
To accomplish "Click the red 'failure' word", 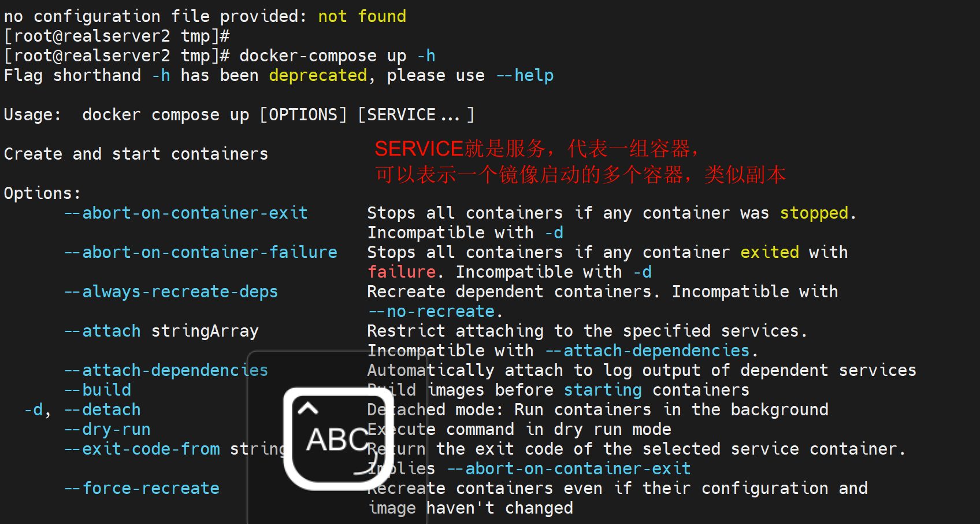I will pyautogui.click(x=402, y=272).
